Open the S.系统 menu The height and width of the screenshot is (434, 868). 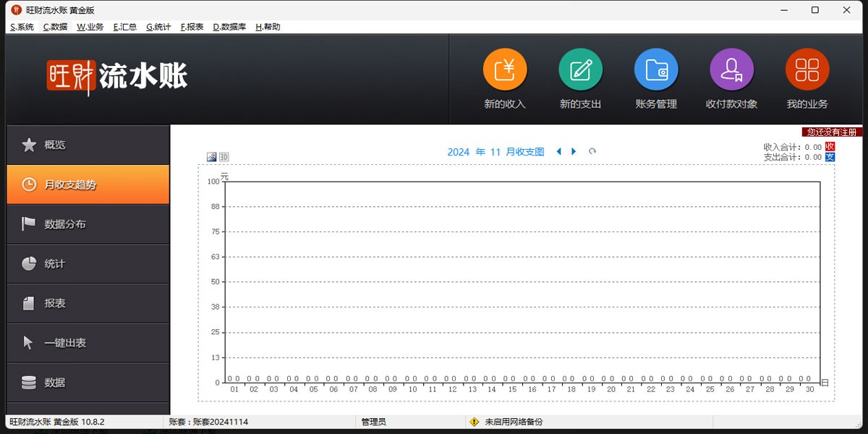pyautogui.click(x=22, y=27)
